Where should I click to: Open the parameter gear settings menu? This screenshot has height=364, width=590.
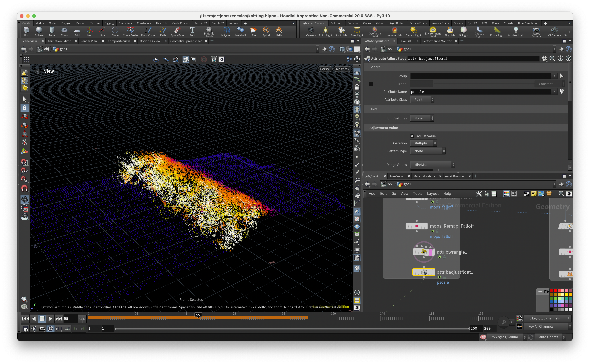point(544,59)
